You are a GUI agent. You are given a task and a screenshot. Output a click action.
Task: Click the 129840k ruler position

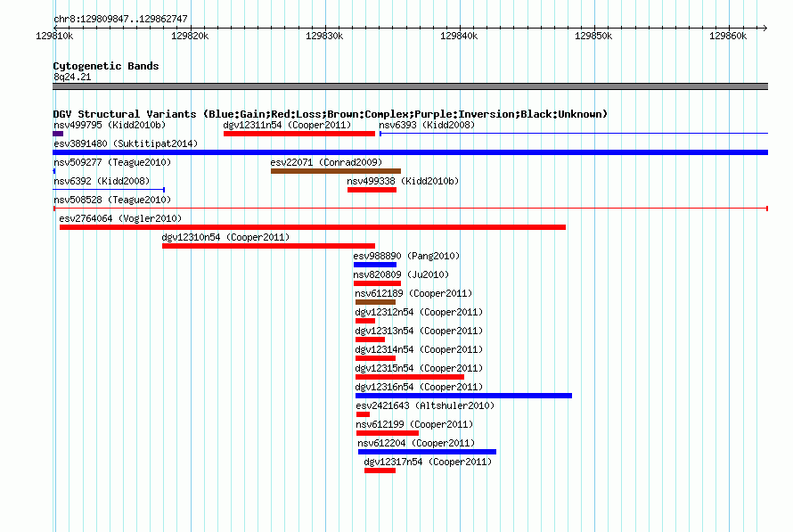pos(459,36)
